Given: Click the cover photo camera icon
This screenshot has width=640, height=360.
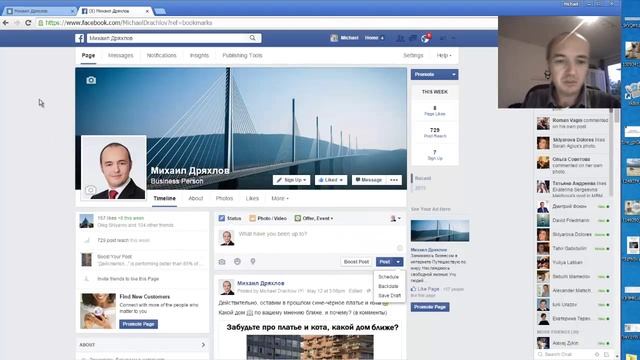Looking at the screenshot, I should [x=91, y=80].
